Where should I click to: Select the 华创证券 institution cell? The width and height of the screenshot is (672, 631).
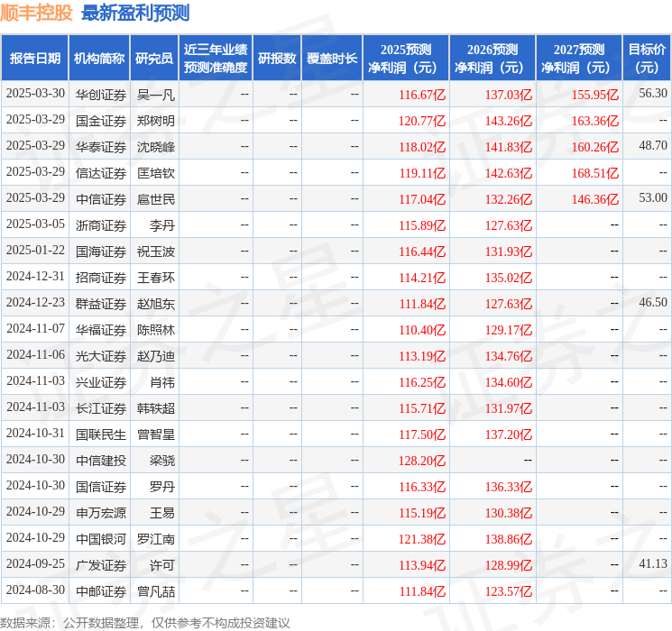(101, 95)
